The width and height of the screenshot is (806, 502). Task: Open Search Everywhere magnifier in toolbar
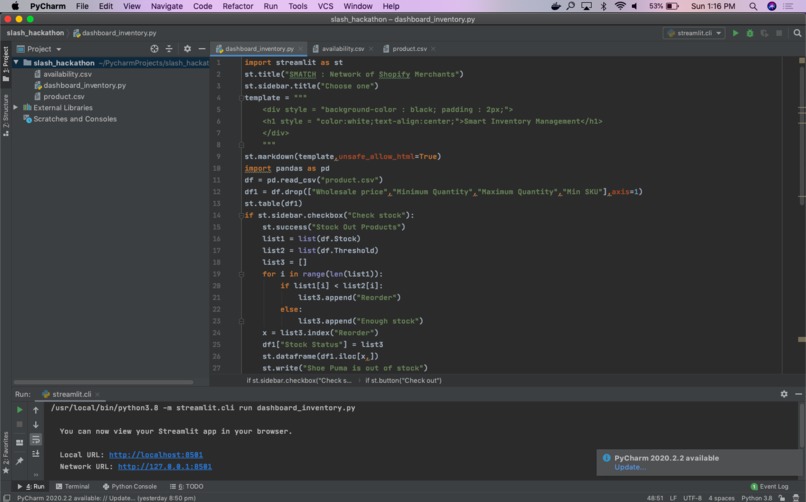[x=797, y=33]
